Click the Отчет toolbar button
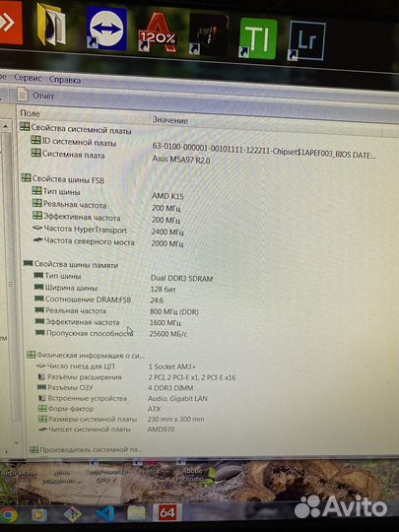The image size is (399, 532). (x=36, y=96)
